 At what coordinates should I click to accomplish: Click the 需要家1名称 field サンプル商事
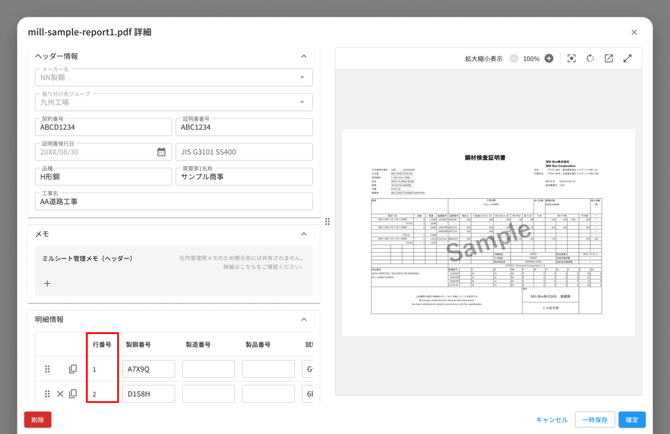click(x=244, y=176)
